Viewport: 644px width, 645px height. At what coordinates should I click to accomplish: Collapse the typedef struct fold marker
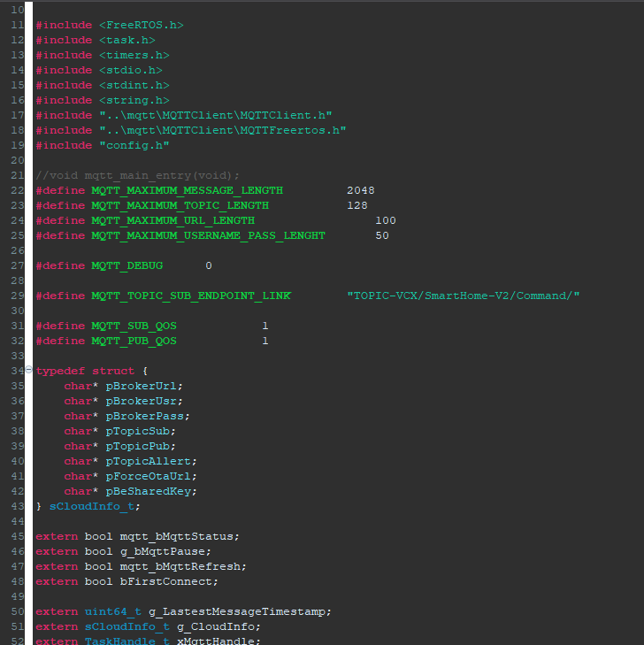click(28, 370)
